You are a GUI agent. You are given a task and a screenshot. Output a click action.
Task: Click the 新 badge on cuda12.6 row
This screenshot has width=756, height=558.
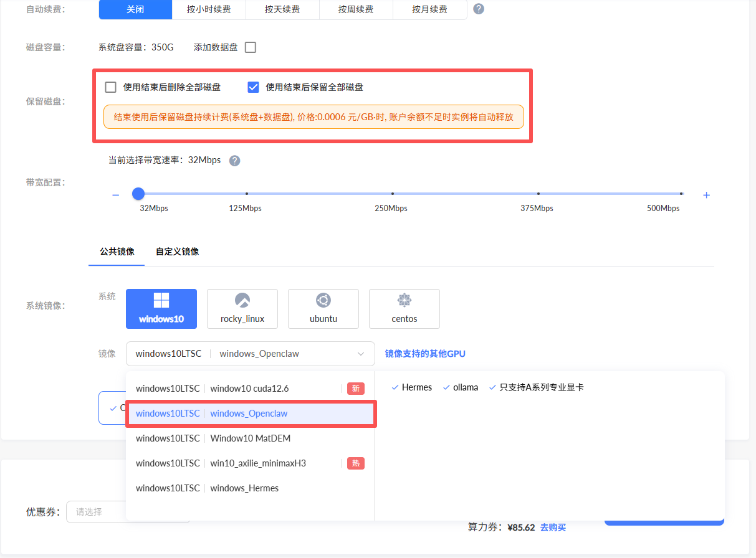pyautogui.click(x=356, y=389)
